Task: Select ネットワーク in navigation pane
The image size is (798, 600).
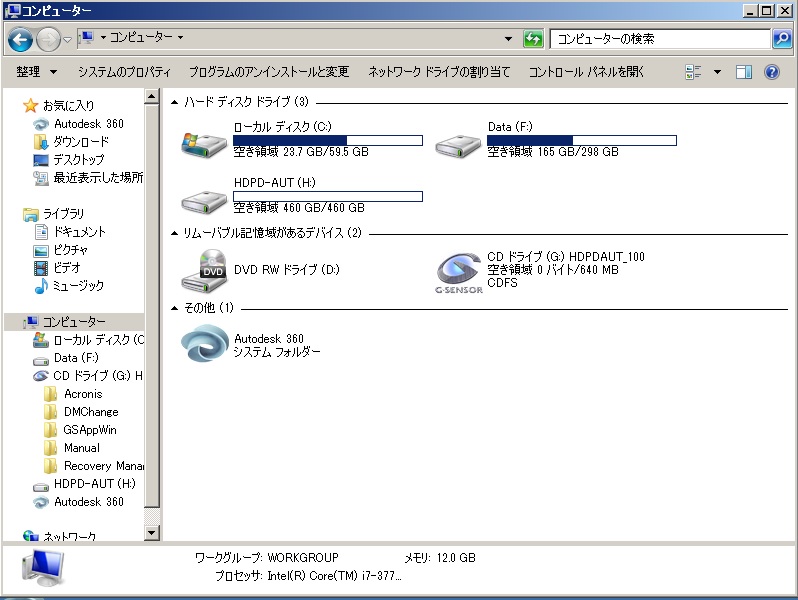Action: 60,535
